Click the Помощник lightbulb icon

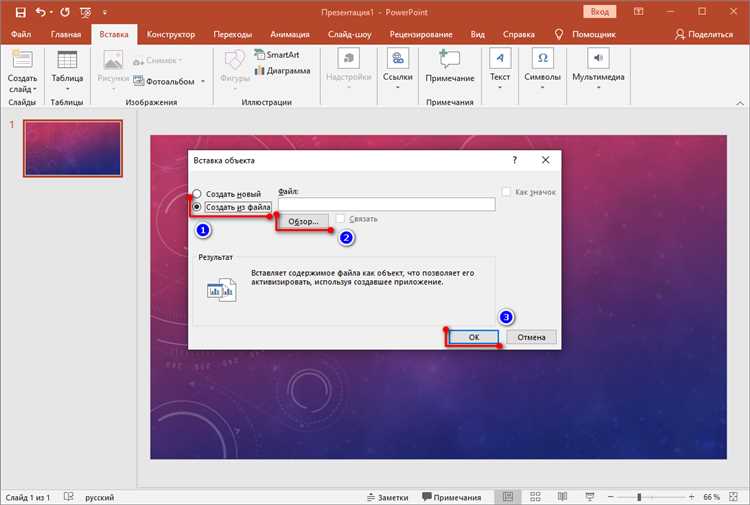click(x=558, y=34)
